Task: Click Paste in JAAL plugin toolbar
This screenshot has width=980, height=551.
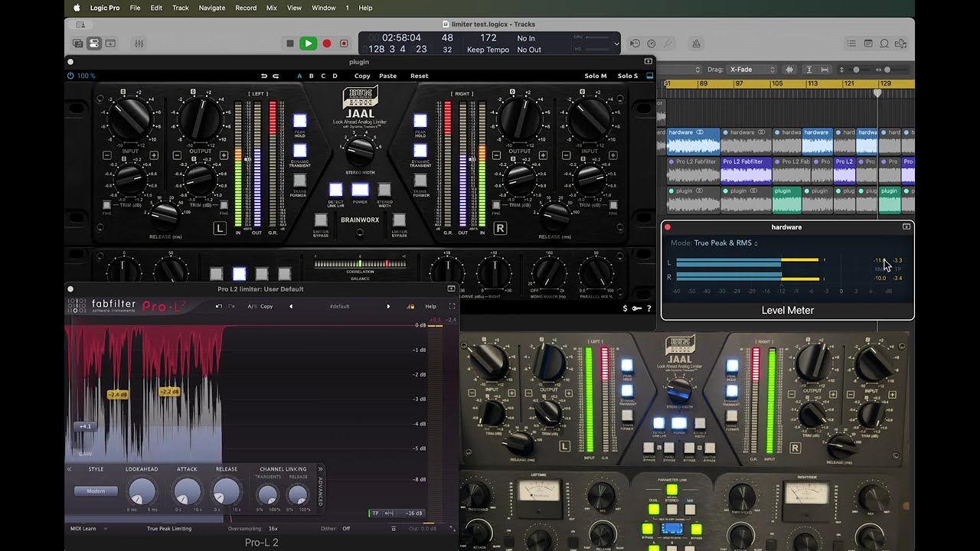Action: [388, 76]
